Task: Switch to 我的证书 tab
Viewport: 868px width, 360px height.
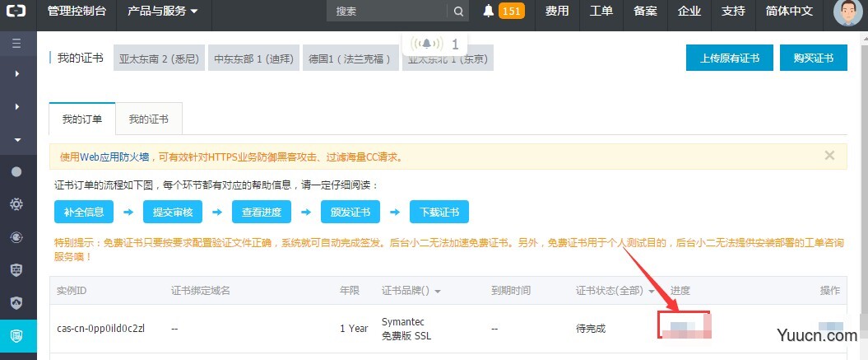Action: point(149,119)
